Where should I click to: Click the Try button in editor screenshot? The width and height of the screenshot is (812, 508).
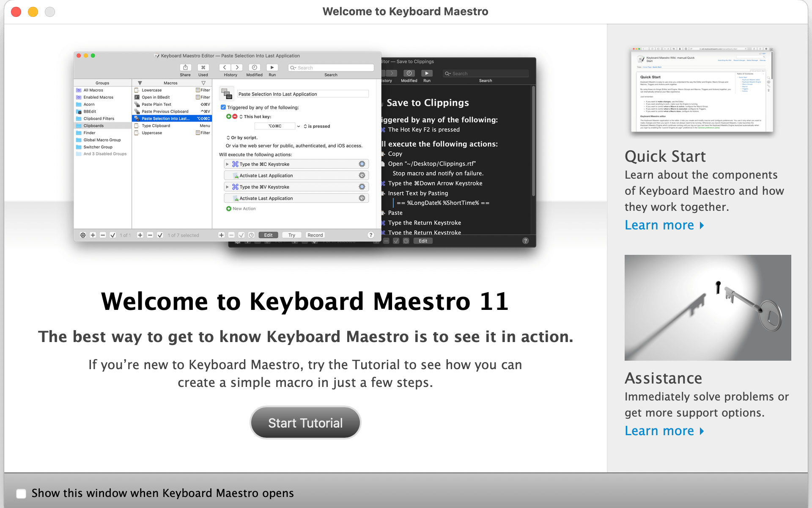[x=292, y=235]
